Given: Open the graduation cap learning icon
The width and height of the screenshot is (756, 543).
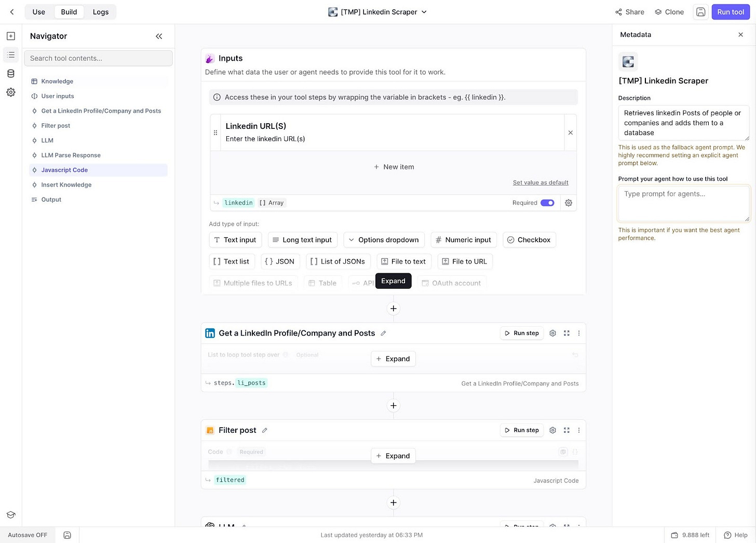Looking at the screenshot, I should 11,515.
